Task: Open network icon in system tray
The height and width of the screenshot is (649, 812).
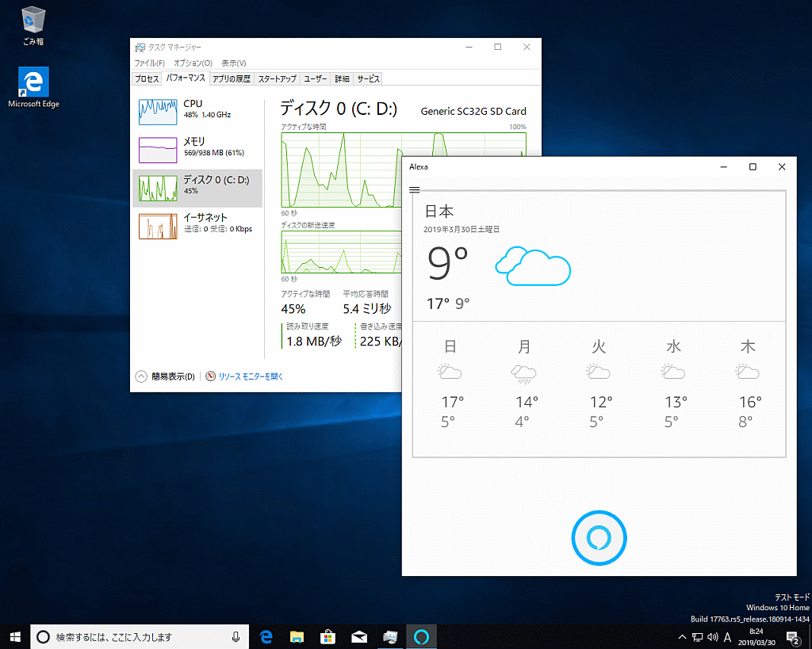Action: click(698, 637)
